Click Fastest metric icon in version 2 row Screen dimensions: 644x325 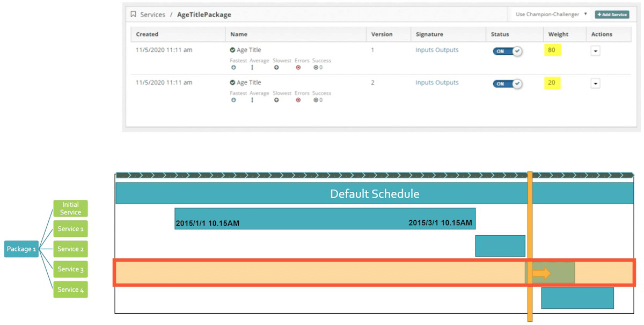[x=233, y=100]
